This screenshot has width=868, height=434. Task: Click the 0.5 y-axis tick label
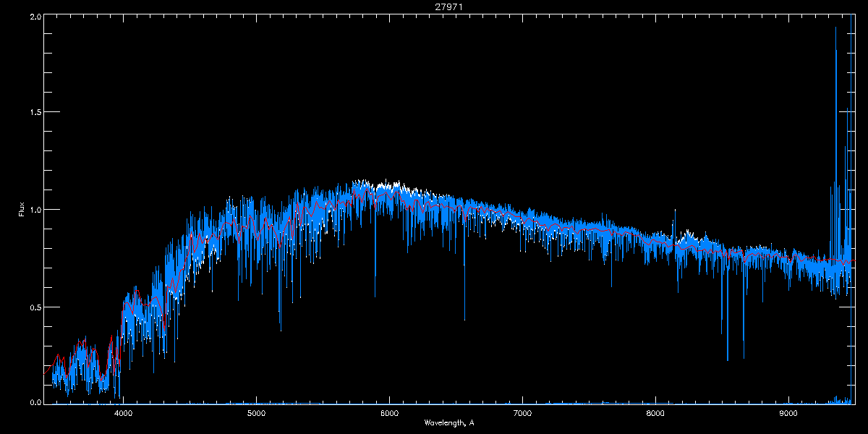click(x=36, y=307)
